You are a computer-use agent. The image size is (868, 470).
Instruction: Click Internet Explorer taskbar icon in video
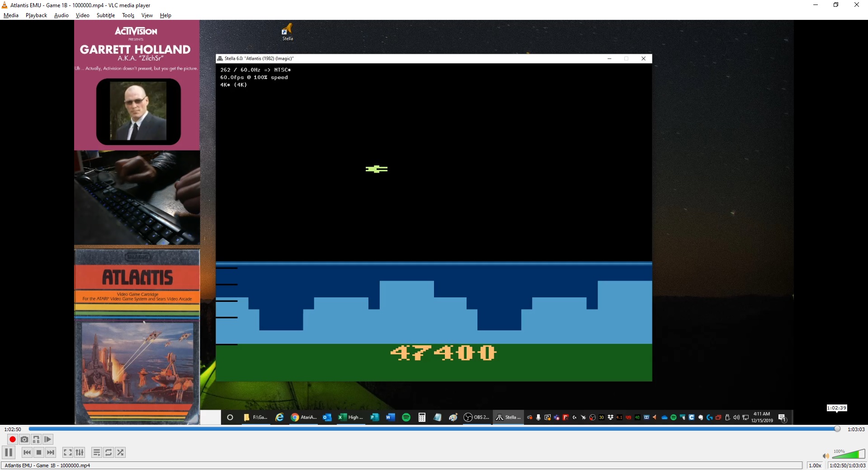[280, 417]
